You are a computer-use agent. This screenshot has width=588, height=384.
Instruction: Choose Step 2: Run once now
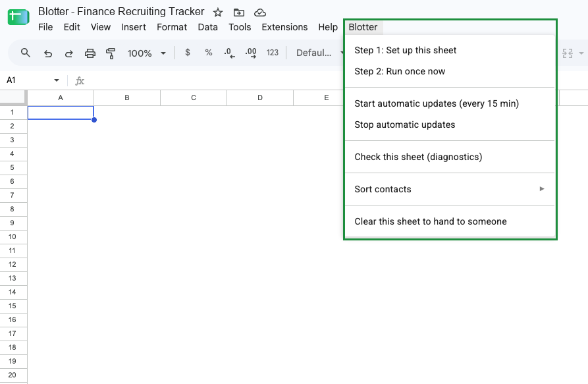pyautogui.click(x=450, y=71)
